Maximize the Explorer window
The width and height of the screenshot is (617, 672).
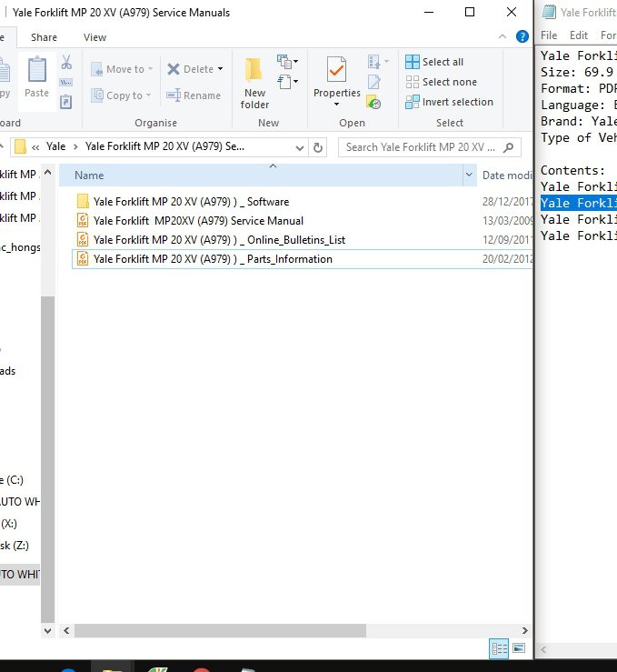pyautogui.click(x=470, y=12)
